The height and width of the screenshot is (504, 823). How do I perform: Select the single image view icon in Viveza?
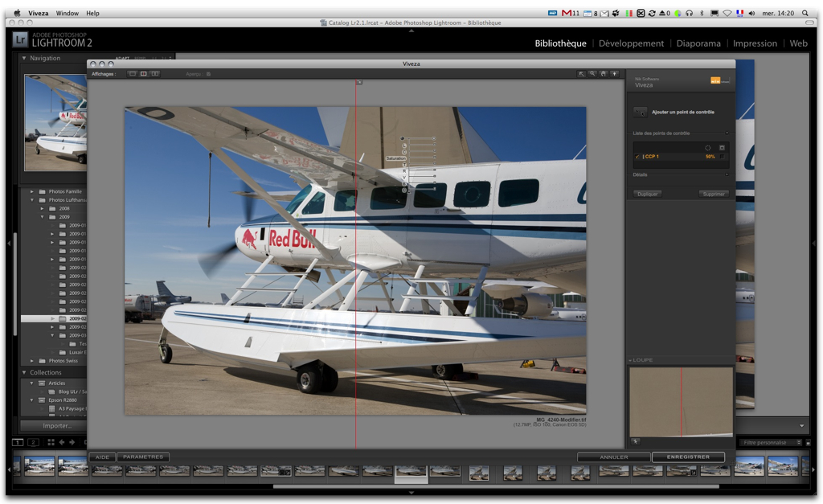133,74
